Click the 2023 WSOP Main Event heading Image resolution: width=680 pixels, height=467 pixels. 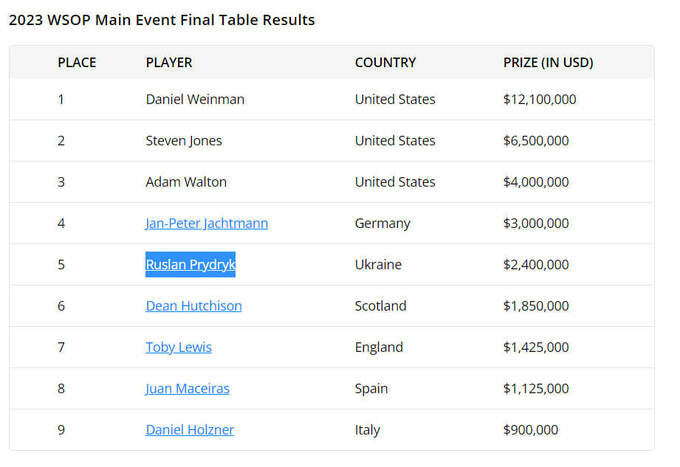point(161,20)
